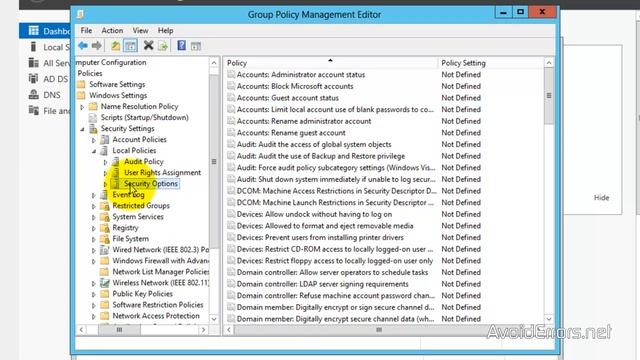Click the Software Settings folder icon
The height and width of the screenshot is (360, 640).
pyautogui.click(x=81, y=84)
